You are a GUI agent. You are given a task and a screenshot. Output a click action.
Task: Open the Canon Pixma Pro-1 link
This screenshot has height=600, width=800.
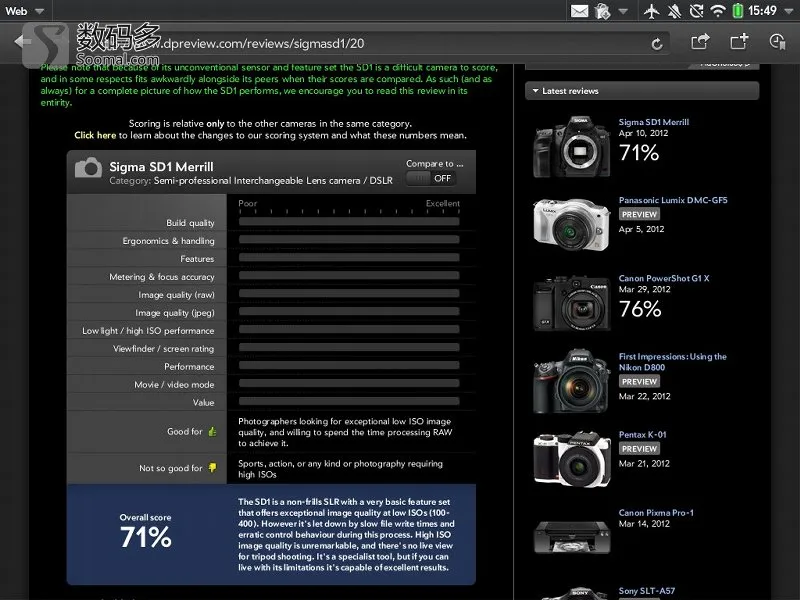coord(656,513)
